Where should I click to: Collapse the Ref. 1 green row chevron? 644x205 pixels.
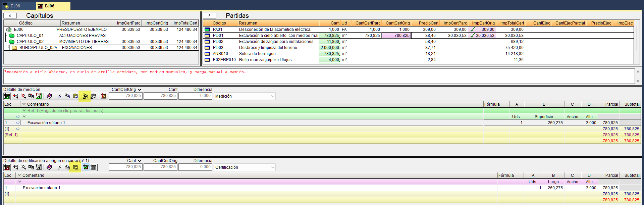(x=24, y=110)
